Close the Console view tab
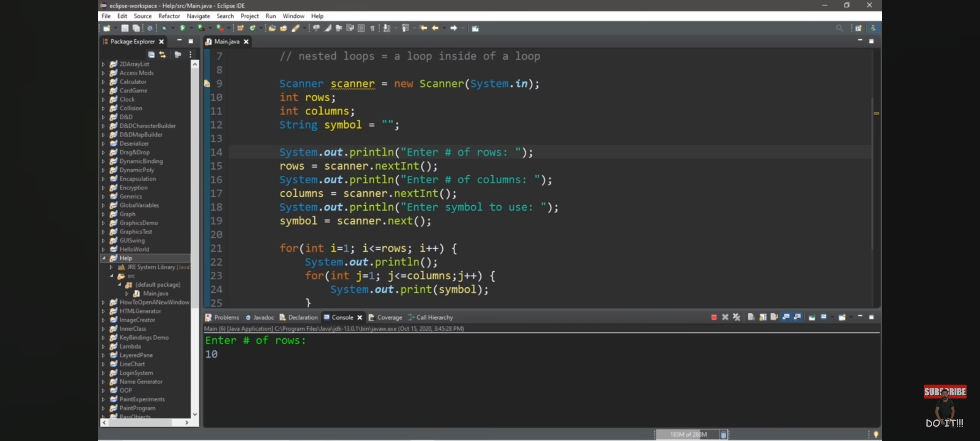980x441 pixels. coord(360,317)
